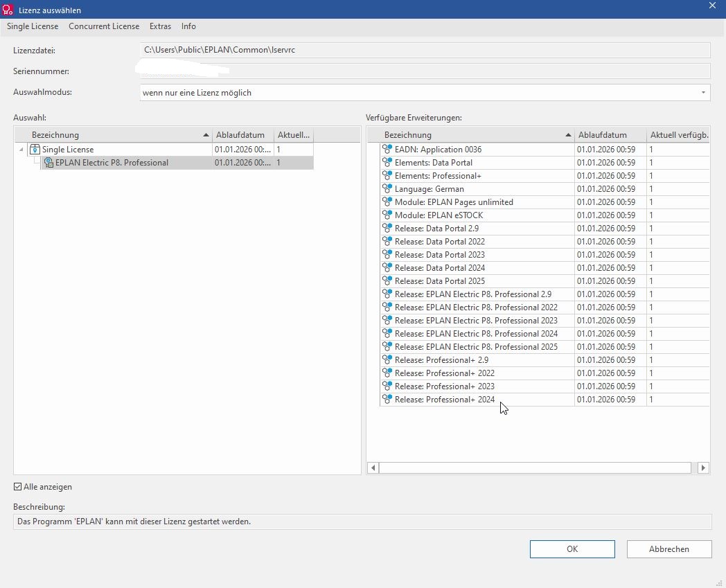
Task: Click the icon beside Release: Data Portal 2023
Action: (387, 255)
